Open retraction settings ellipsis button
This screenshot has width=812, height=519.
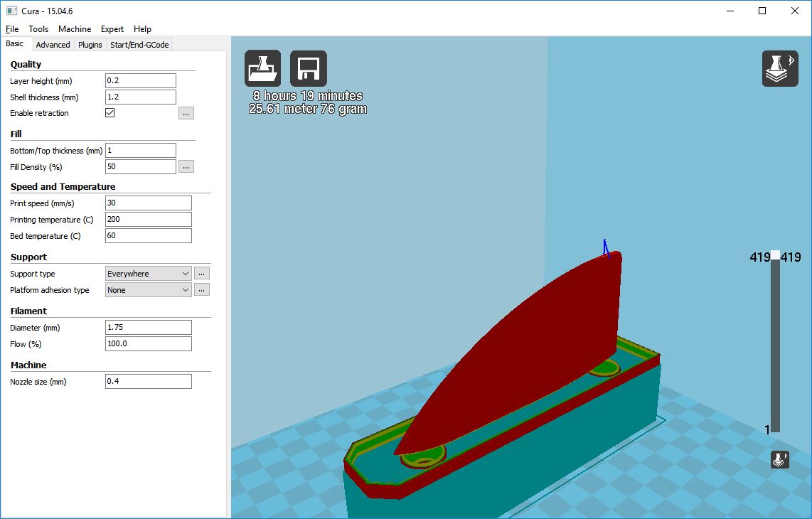coord(186,113)
